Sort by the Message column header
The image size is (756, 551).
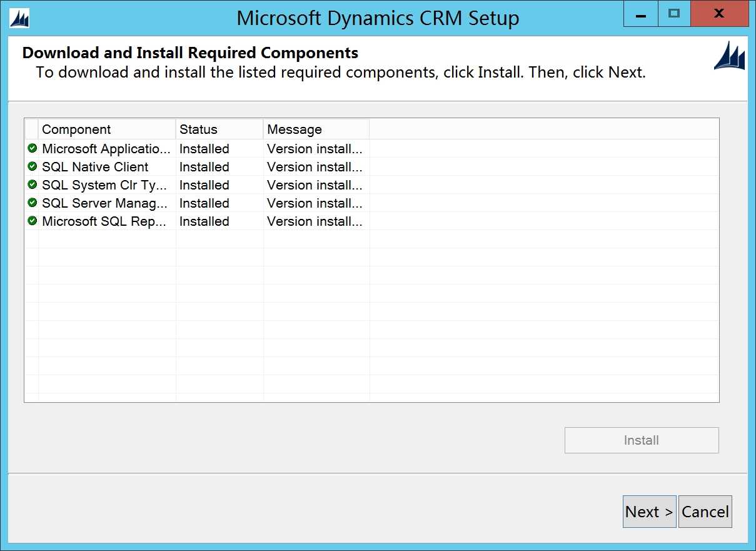click(x=316, y=129)
